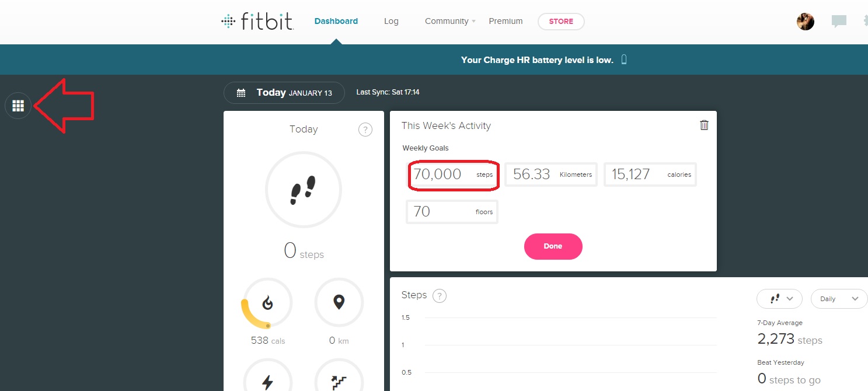Open the Today January 13 date picker
This screenshot has height=391, width=868.
coord(284,93)
